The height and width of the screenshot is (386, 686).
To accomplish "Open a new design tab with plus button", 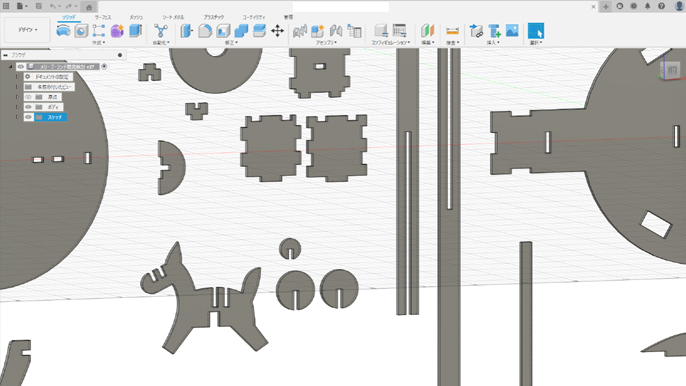I will point(606,7).
